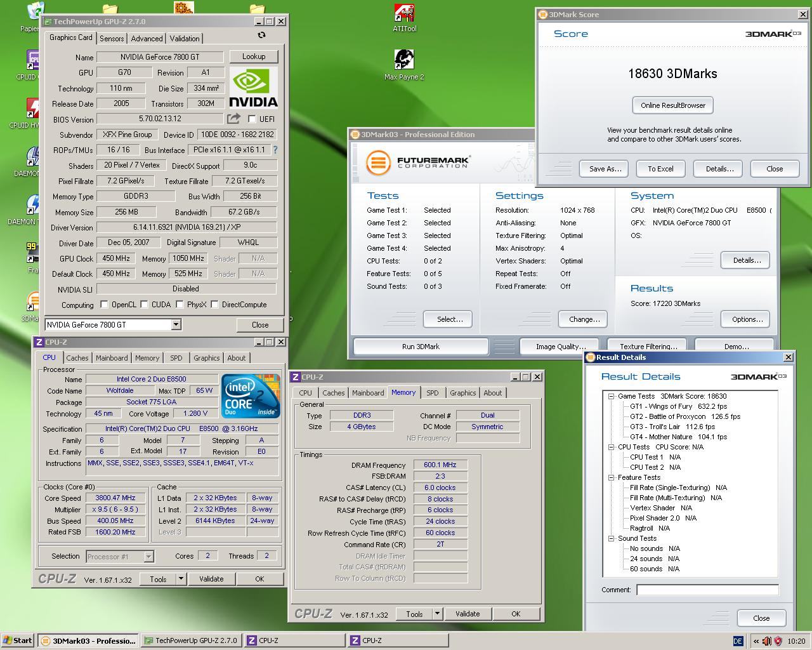This screenshot has height=650, width=812.
Task: Toggle the PhysX checkbox
Action: [180, 305]
